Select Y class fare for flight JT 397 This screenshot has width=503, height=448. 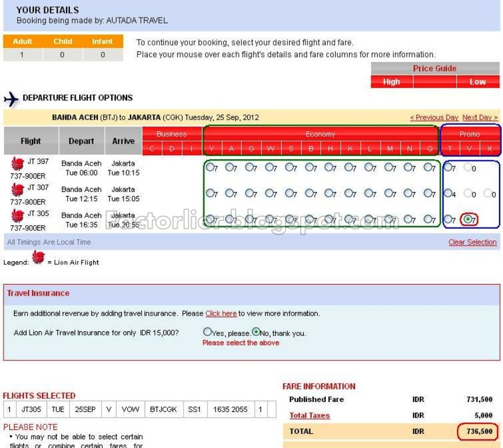(210, 167)
